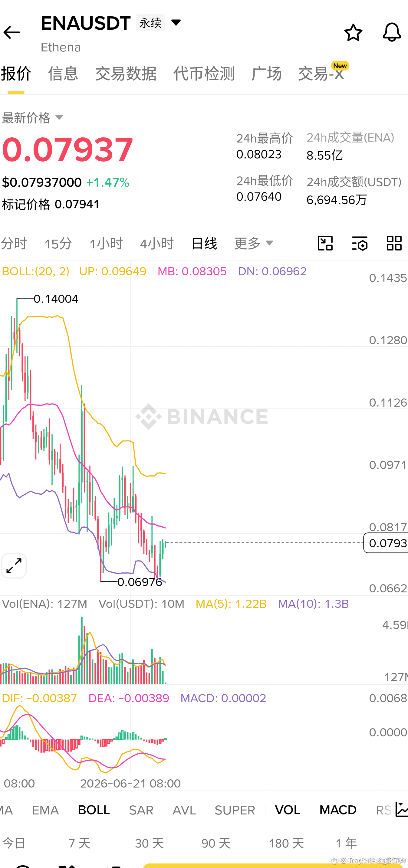Viewport: 408px width, 868px height.
Task: Tap the 24h最高价 value 0.08023
Action: coord(258,154)
